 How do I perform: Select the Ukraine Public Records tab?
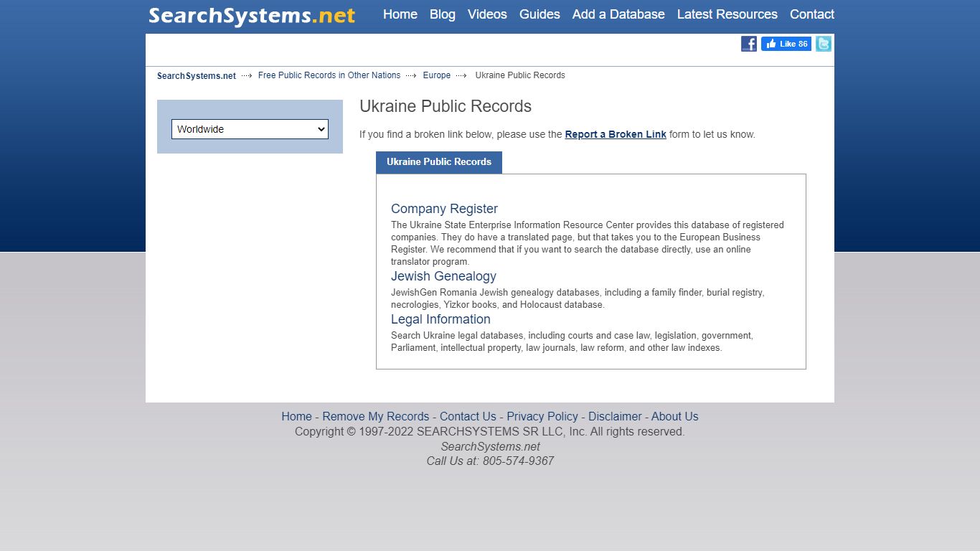[x=439, y=162]
